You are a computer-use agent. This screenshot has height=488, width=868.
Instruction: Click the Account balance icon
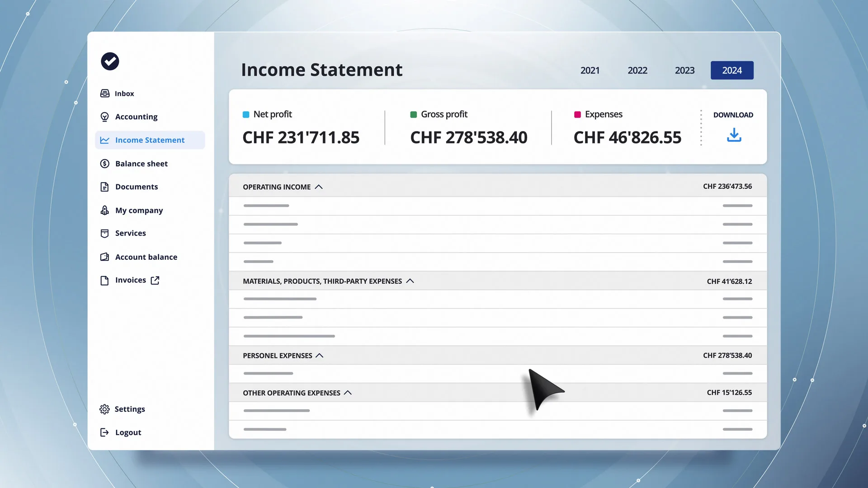pyautogui.click(x=105, y=257)
